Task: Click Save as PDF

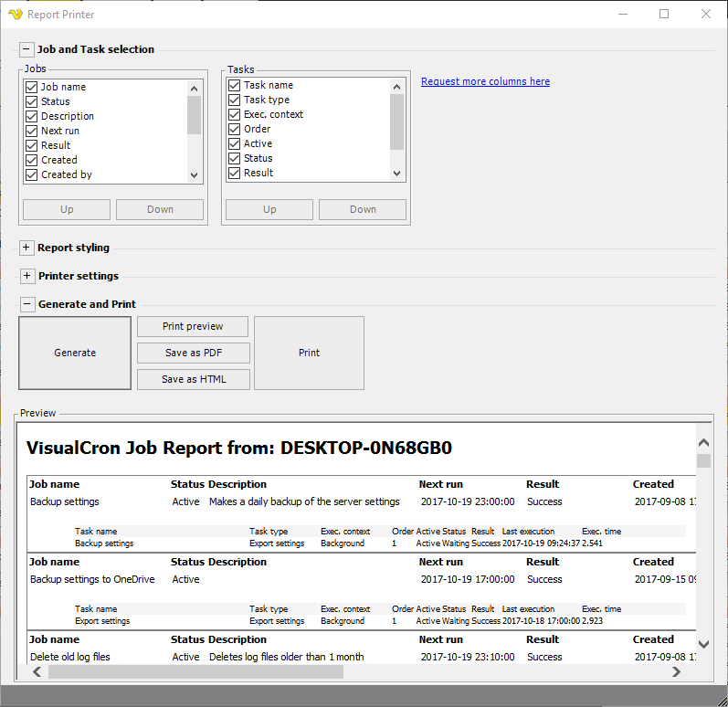Action: (x=194, y=353)
